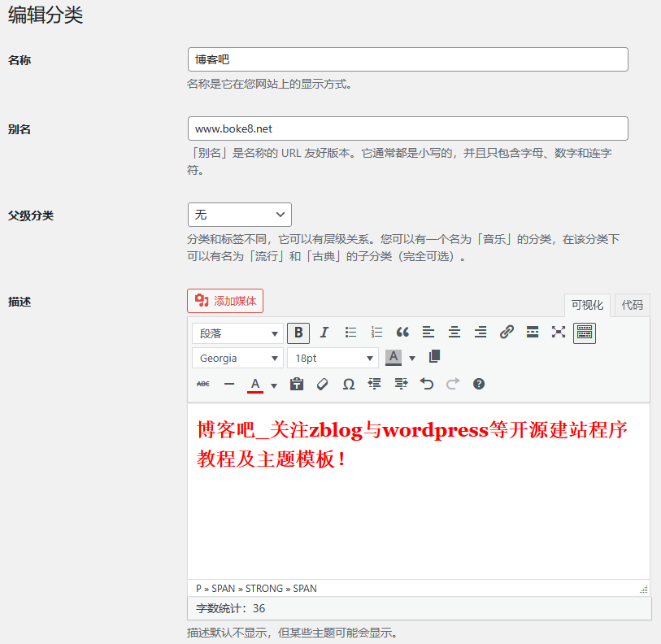Click the 父级分类 field label
Image resolution: width=661 pixels, height=644 pixels.
coord(31,215)
